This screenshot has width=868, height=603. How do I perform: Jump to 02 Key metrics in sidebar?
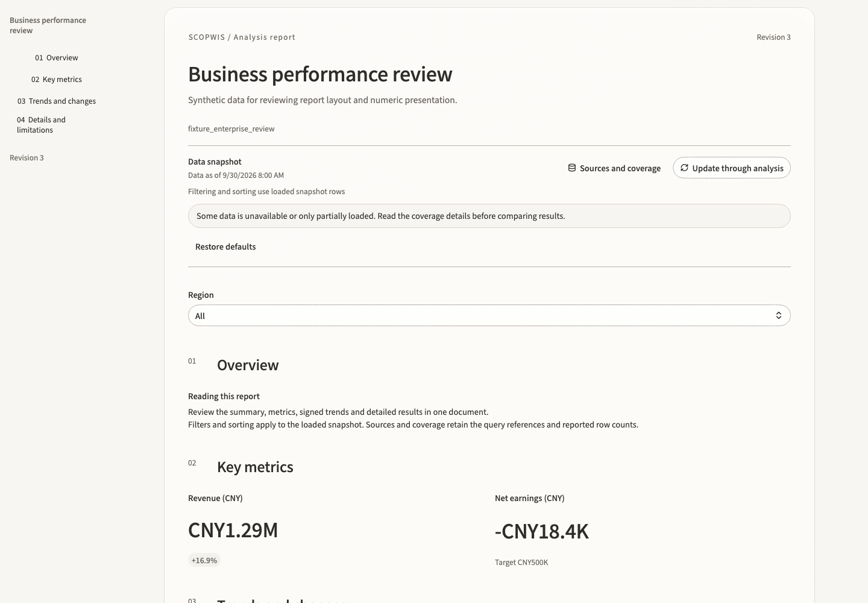tap(57, 80)
